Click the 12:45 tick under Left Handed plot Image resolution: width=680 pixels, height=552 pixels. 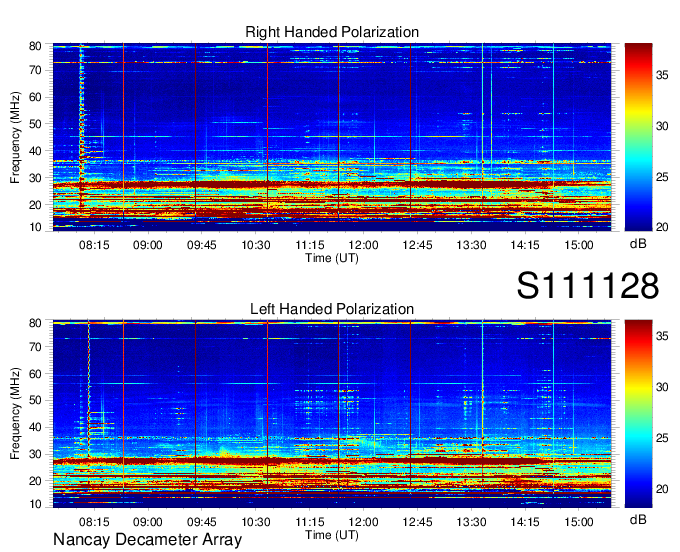(417, 522)
